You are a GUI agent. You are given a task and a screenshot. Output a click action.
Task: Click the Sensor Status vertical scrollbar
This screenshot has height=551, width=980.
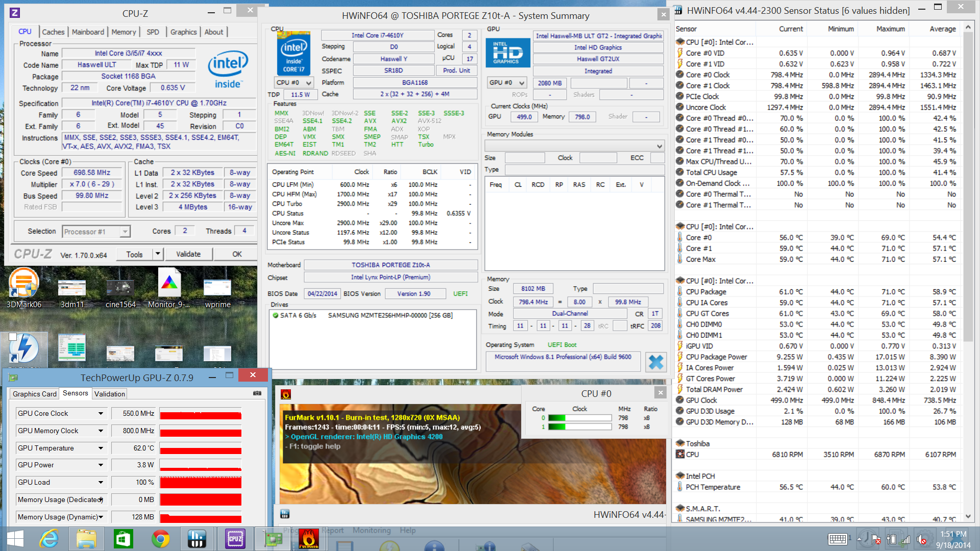point(968,186)
